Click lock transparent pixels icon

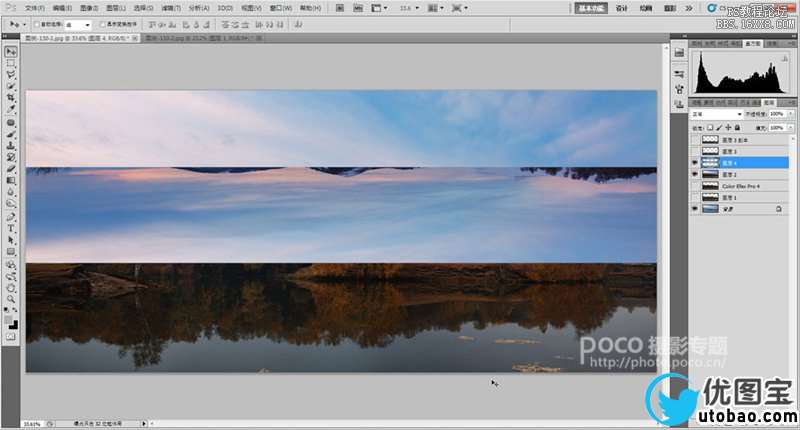point(710,128)
